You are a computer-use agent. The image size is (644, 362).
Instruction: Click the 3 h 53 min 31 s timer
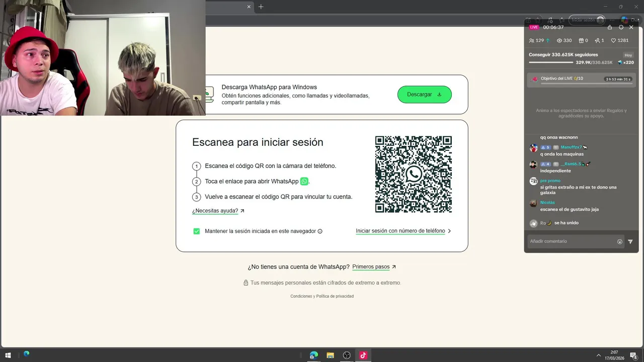(x=618, y=79)
